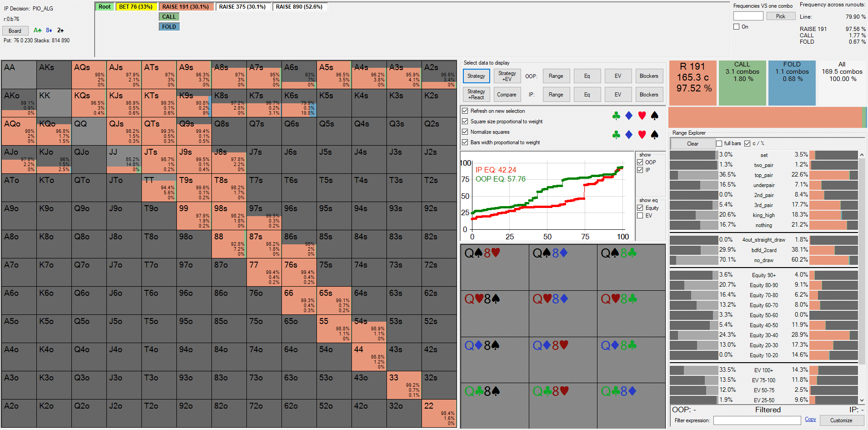Enable the EV checkbox under show eq
Screen dimensions: 868x430
click(x=640, y=216)
